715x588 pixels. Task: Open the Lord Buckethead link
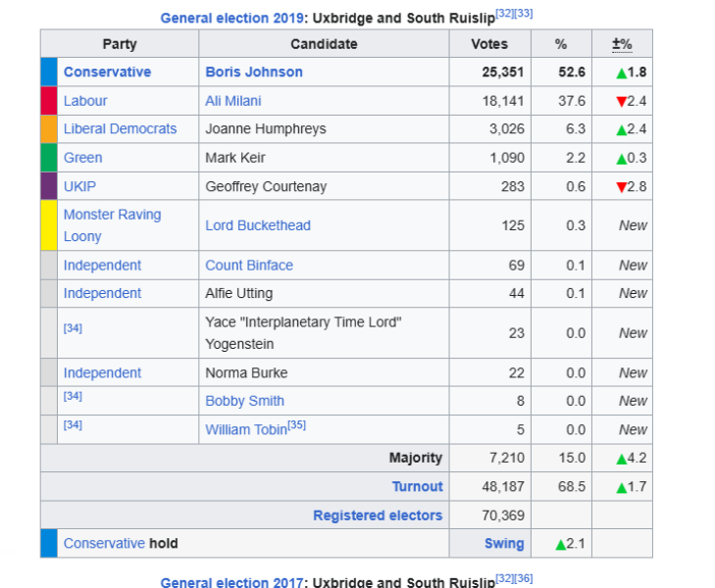point(257,225)
